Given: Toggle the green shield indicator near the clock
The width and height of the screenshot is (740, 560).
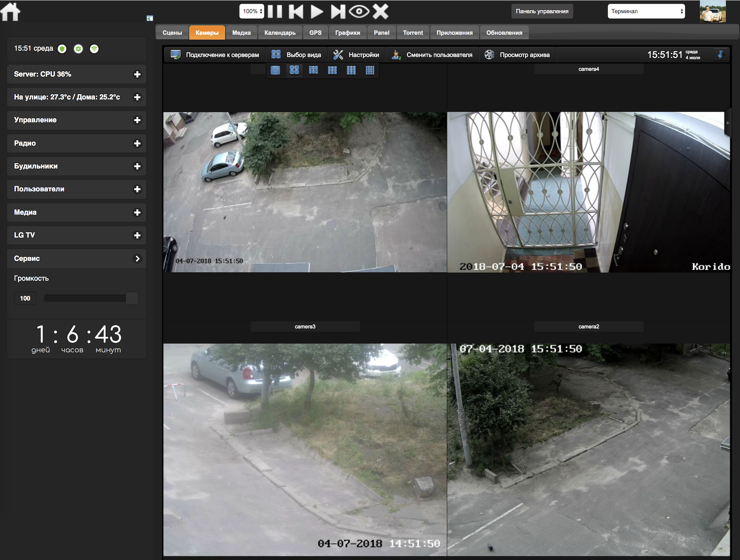Looking at the screenshot, I should 62,48.
